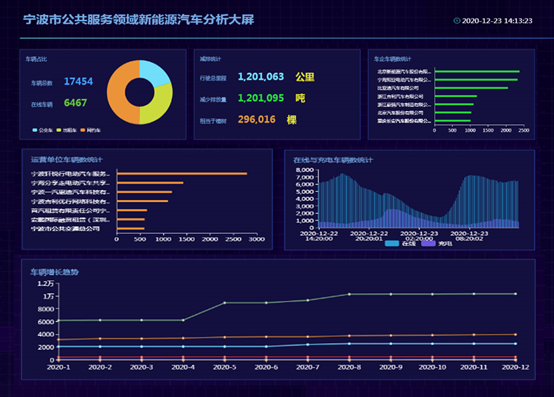Image resolution: width=554 pixels, height=397 pixels.
Task: Click the clock icon beside the timestamp
Action: point(456,21)
